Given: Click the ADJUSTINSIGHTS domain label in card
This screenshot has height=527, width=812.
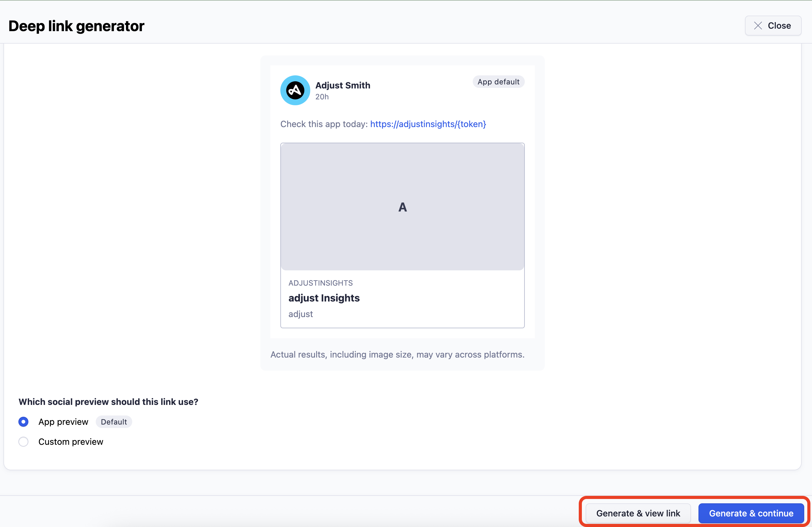Looking at the screenshot, I should tap(320, 283).
